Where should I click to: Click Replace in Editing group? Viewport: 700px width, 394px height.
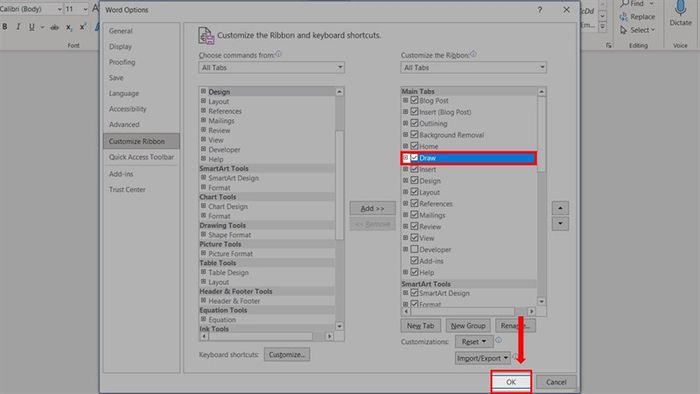click(637, 17)
